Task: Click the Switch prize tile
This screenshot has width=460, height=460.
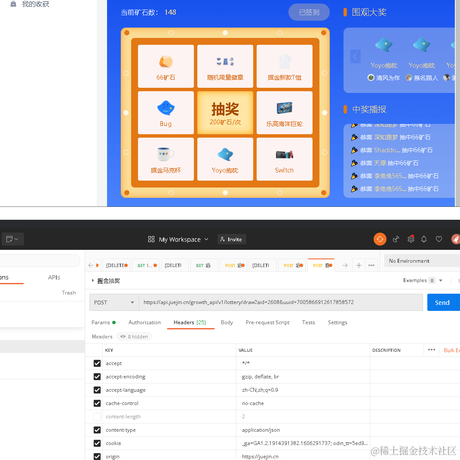Action: tap(284, 159)
